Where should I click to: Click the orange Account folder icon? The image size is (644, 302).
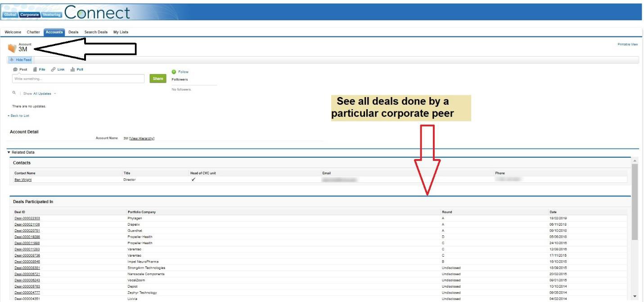pyautogui.click(x=12, y=48)
